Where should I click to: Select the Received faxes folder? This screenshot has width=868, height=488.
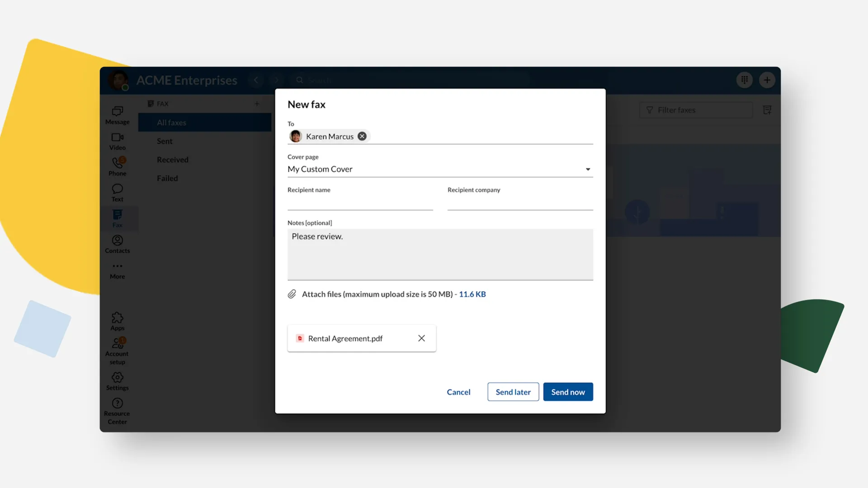click(x=172, y=160)
